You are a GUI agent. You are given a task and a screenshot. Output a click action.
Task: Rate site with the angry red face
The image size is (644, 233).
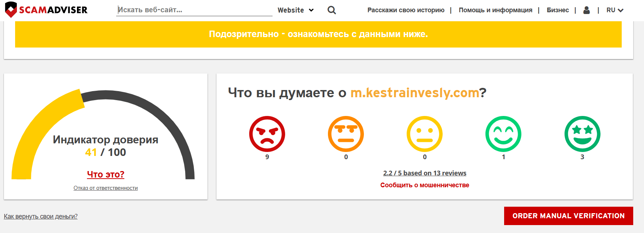pos(267,134)
